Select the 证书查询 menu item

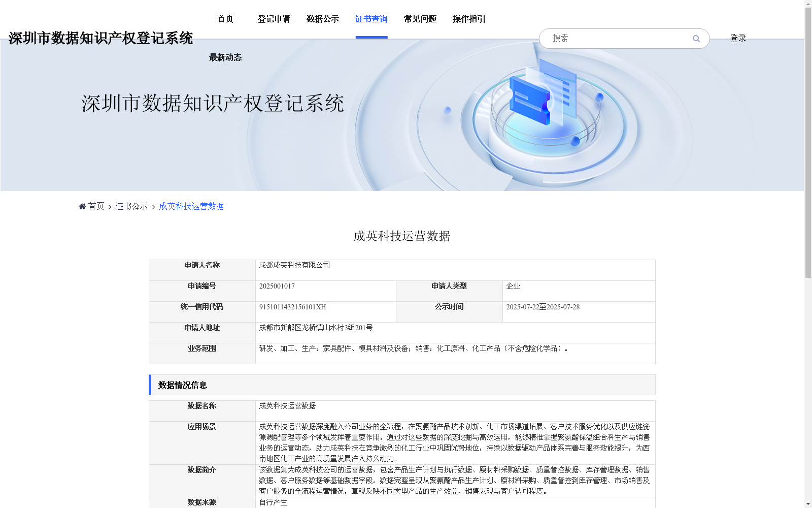(x=371, y=19)
